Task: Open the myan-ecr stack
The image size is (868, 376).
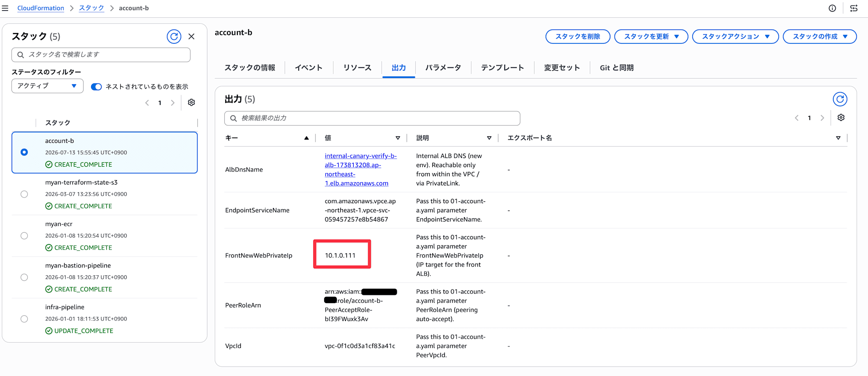Action: (59, 224)
